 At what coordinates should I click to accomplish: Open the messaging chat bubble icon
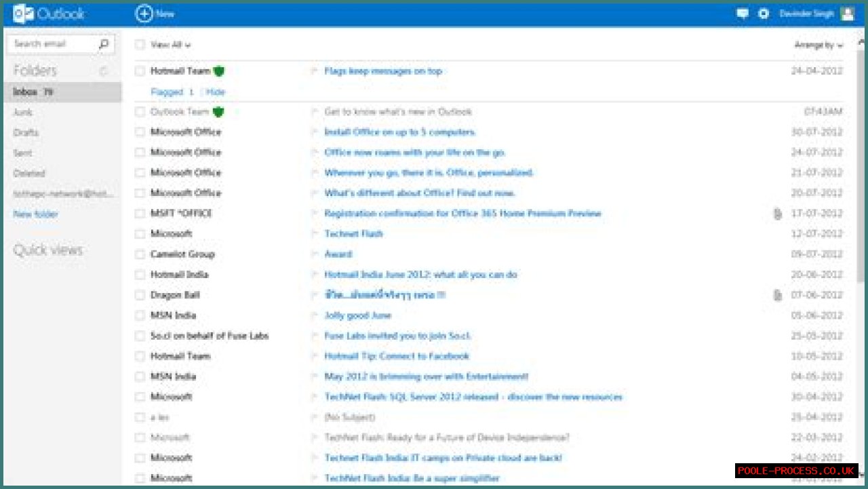tap(743, 14)
